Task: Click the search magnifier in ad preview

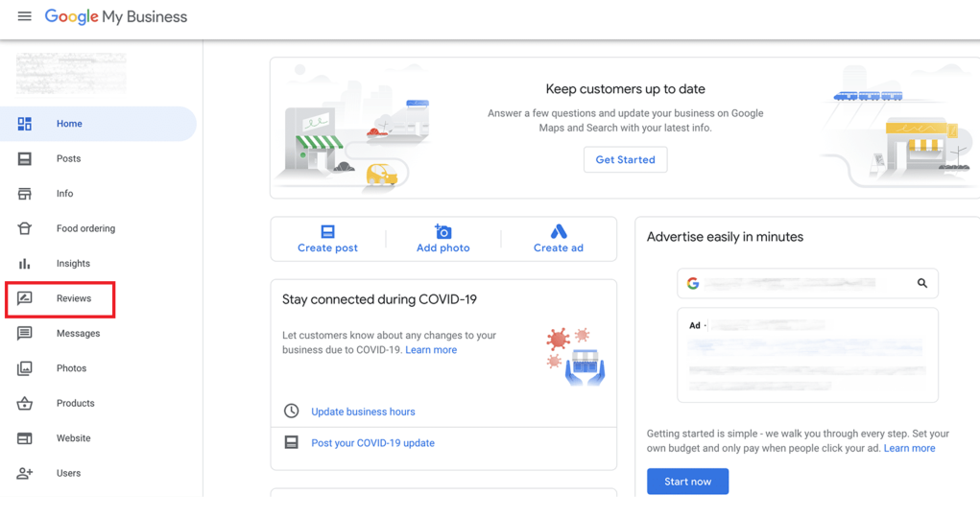Action: 921,283
